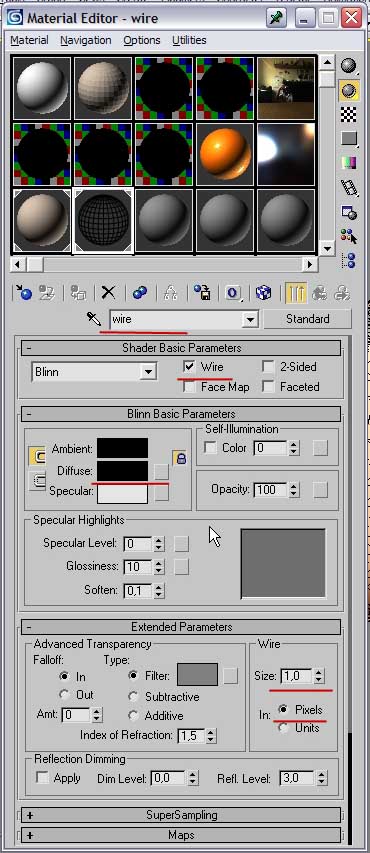Click the Video Color Check icon

[349, 163]
